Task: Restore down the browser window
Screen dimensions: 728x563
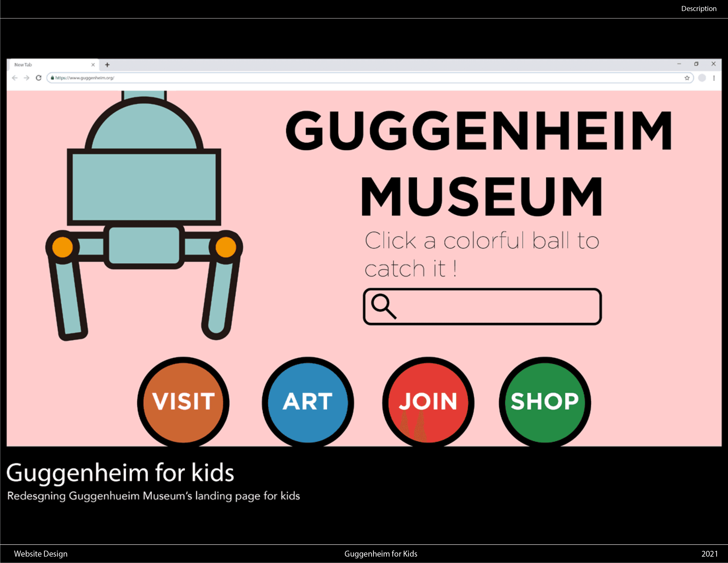Action: [x=696, y=64]
